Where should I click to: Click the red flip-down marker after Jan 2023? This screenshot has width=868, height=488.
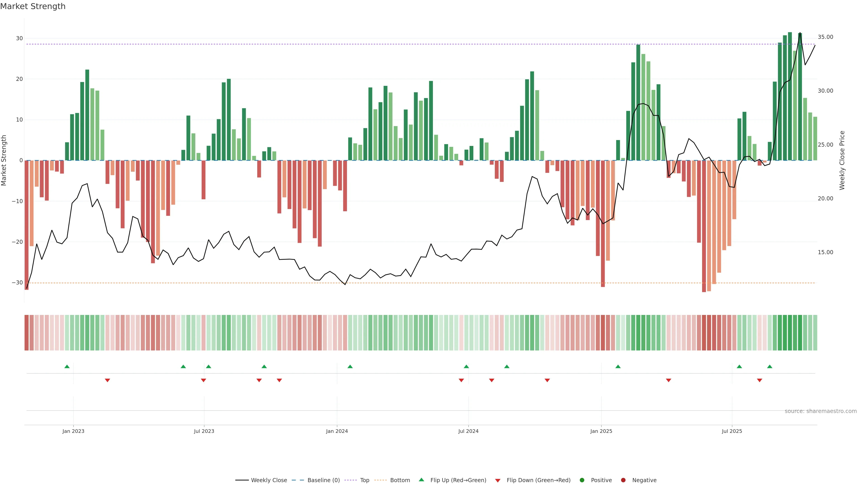coord(108,380)
